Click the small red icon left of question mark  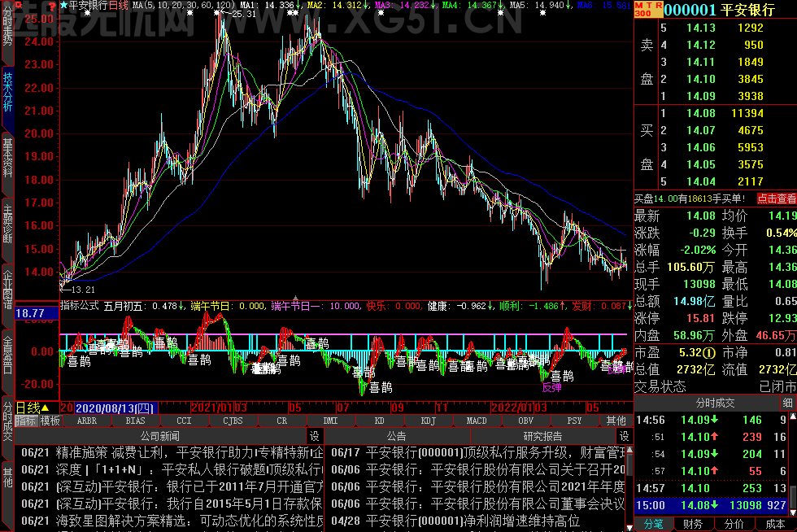coord(19,5)
